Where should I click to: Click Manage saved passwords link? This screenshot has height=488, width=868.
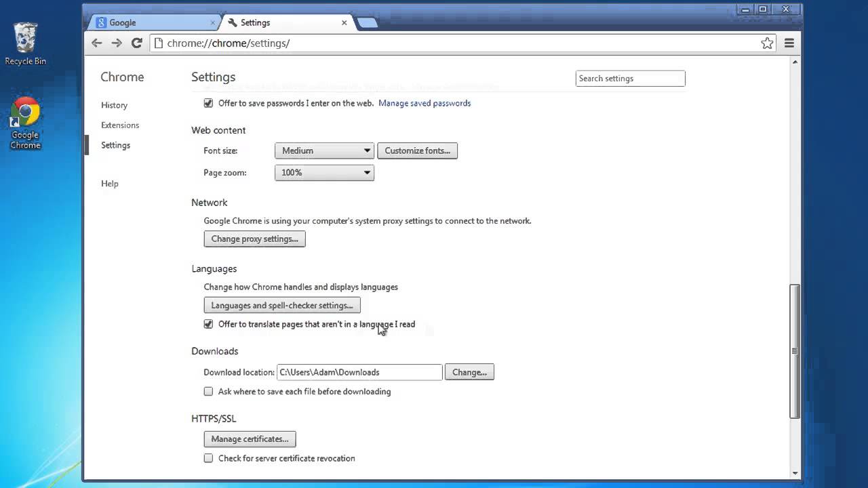click(425, 103)
